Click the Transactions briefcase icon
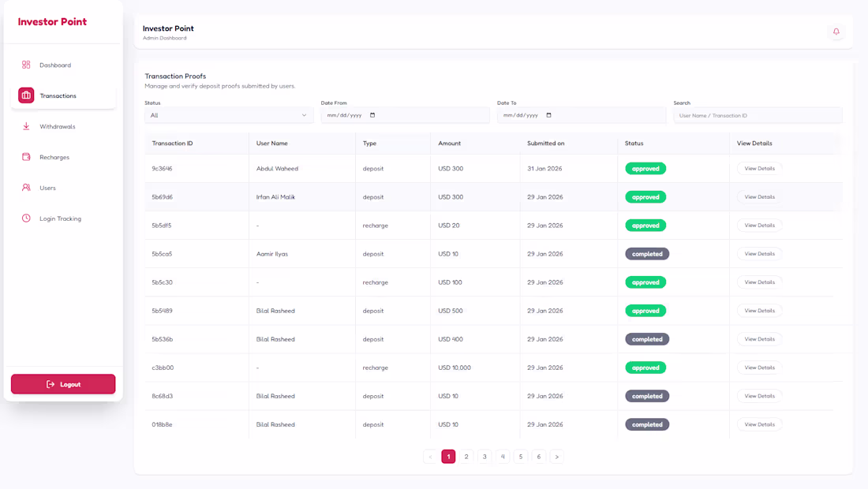Screen dimensions: 868x489 pos(26,95)
